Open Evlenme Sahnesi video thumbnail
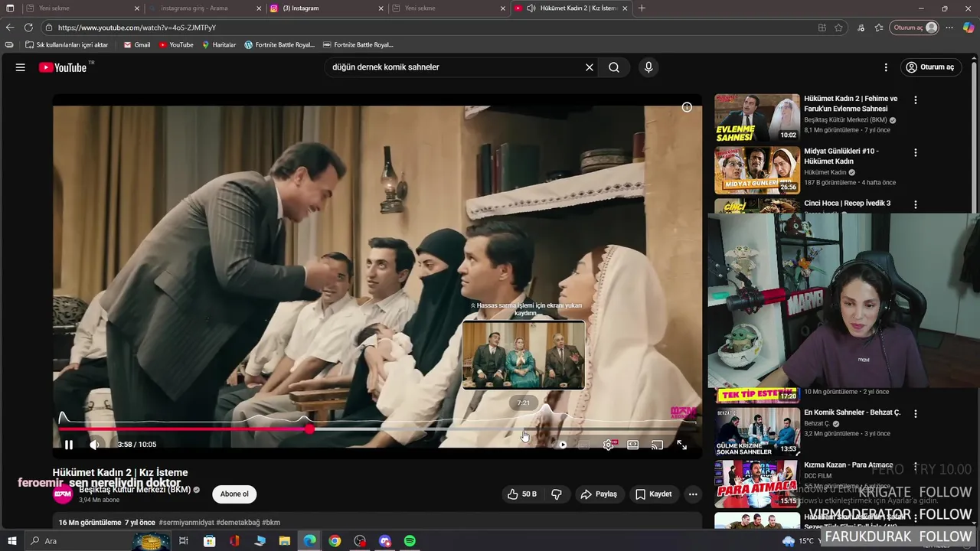980x551 pixels. pyautogui.click(x=757, y=118)
